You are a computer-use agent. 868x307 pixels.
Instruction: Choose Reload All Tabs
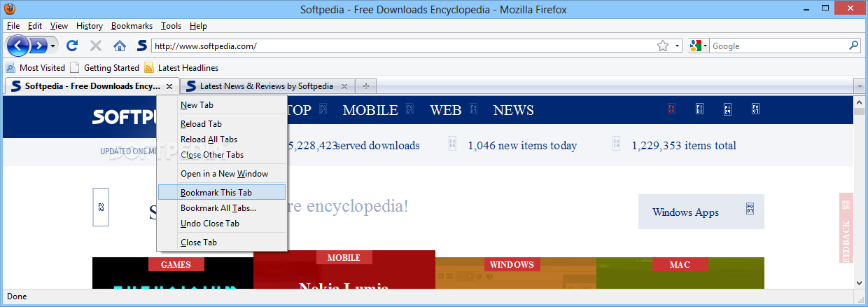pyautogui.click(x=222, y=139)
